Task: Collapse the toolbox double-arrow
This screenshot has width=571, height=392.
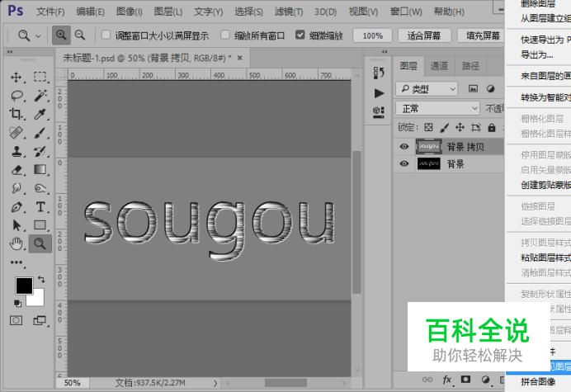Action: coord(10,52)
